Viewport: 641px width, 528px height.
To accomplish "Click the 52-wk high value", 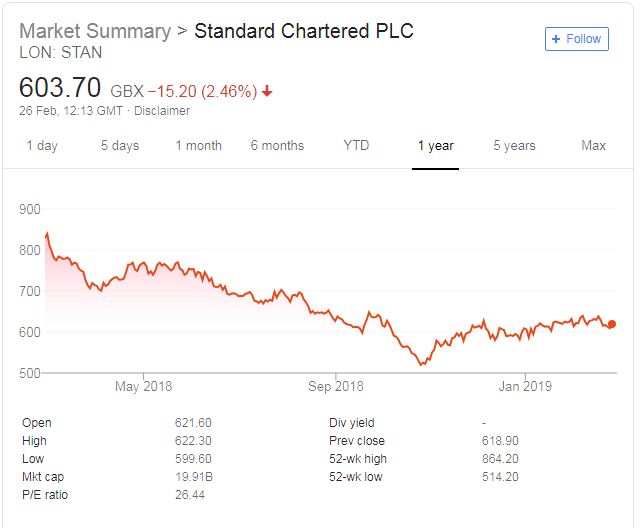I will [x=499, y=459].
